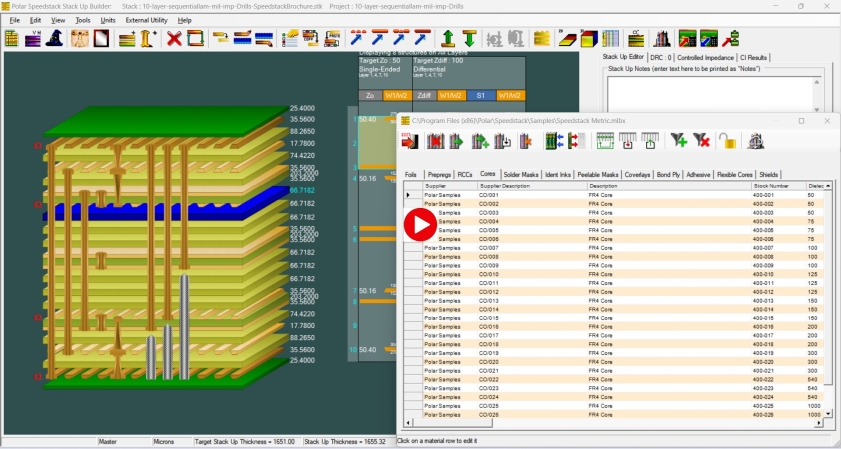Image resolution: width=841 pixels, height=449 pixels.
Task: Click the Supplier Description column header
Action: click(533, 186)
